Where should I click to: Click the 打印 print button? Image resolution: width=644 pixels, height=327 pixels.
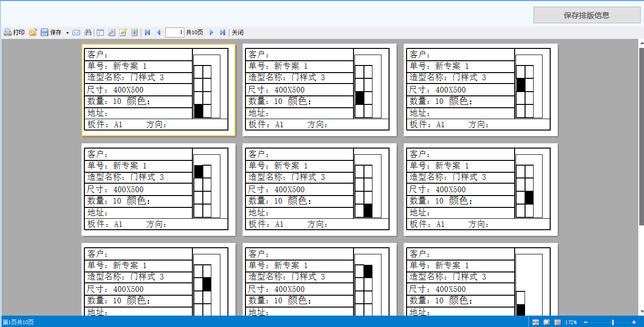tap(14, 32)
